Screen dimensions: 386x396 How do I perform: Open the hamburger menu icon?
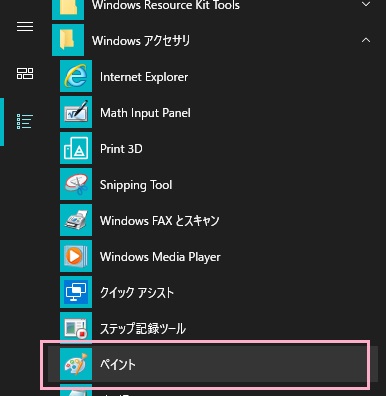[25, 26]
